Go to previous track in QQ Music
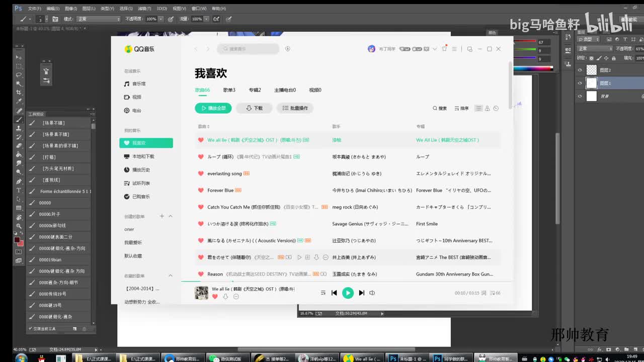Image resolution: width=644 pixels, height=362 pixels. pos(334,293)
